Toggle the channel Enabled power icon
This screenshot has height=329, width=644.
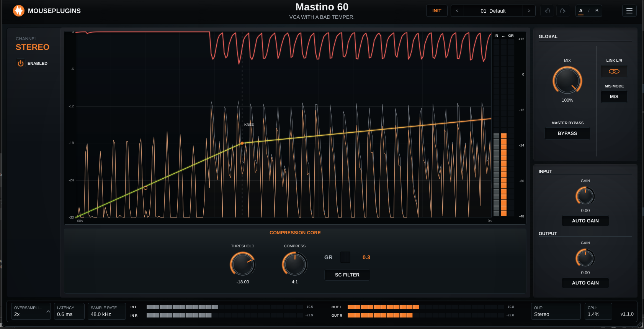(x=21, y=63)
